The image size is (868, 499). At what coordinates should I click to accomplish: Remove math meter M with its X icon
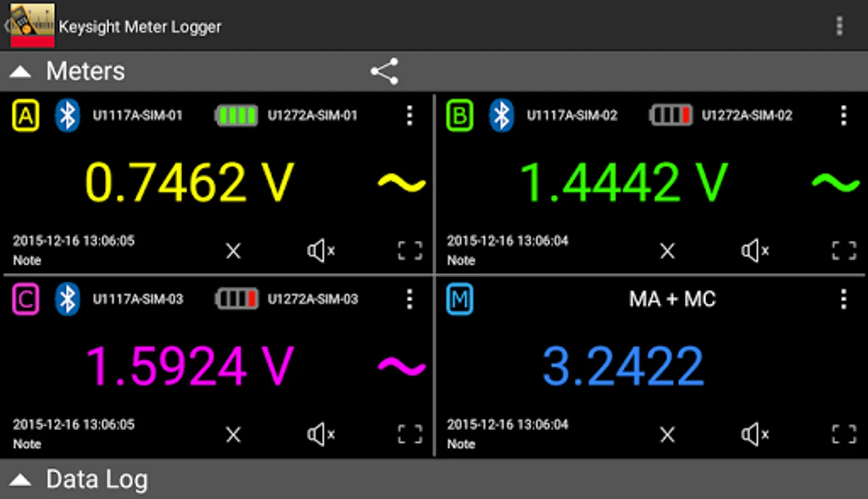(x=668, y=434)
